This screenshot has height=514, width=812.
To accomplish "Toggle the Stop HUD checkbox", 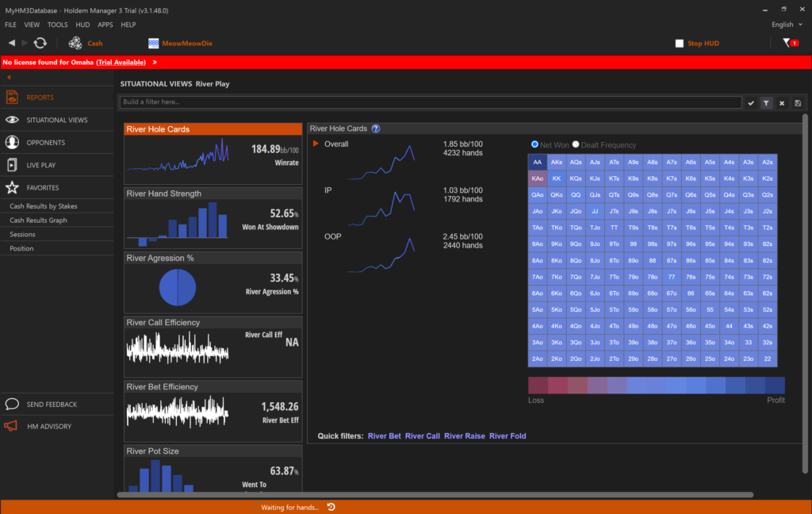I will tap(680, 43).
